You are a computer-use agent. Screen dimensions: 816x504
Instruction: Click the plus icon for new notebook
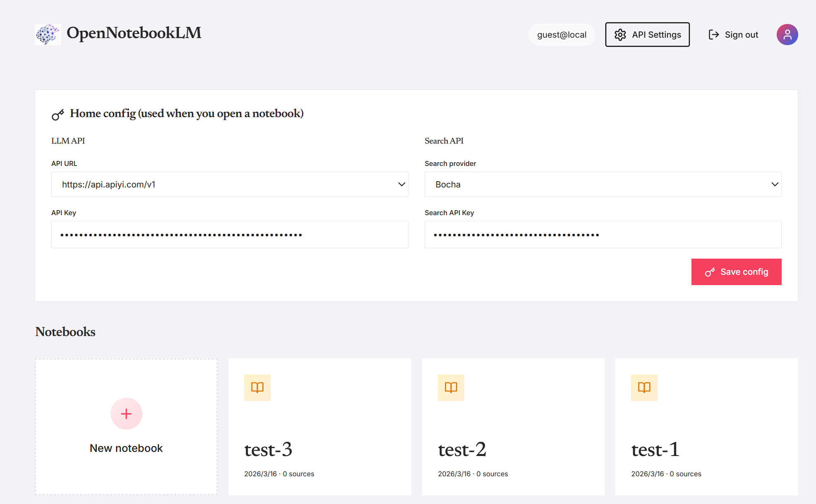(126, 414)
